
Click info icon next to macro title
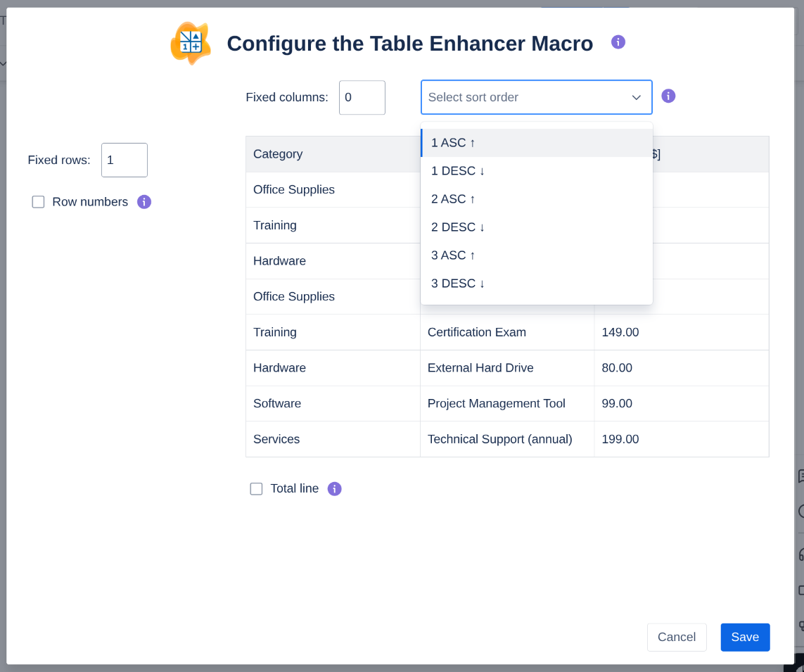tap(618, 42)
